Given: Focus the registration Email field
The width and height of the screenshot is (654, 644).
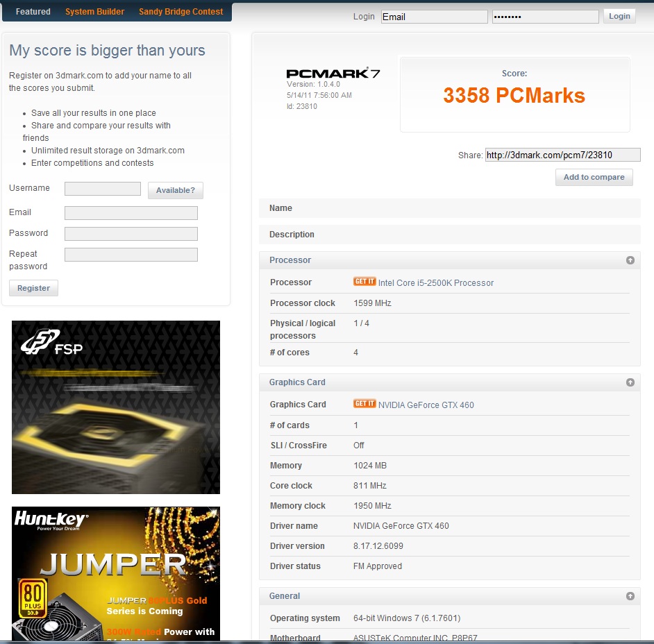Looking at the screenshot, I should [x=131, y=213].
